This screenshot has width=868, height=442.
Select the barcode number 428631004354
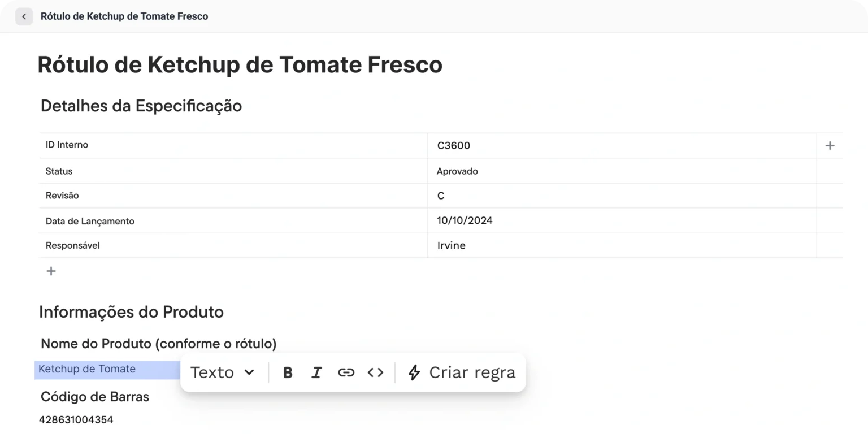pyautogui.click(x=76, y=420)
